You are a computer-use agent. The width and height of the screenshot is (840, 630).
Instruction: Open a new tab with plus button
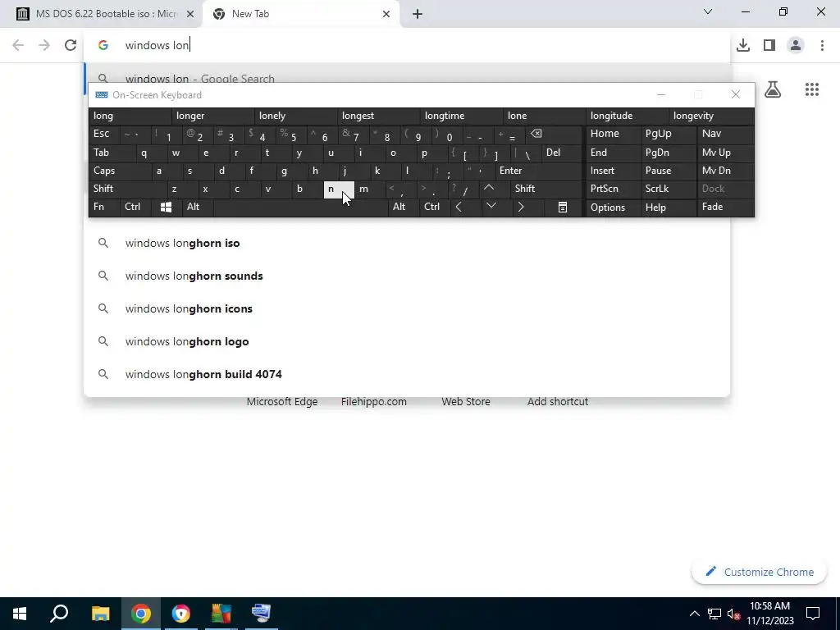tap(418, 14)
